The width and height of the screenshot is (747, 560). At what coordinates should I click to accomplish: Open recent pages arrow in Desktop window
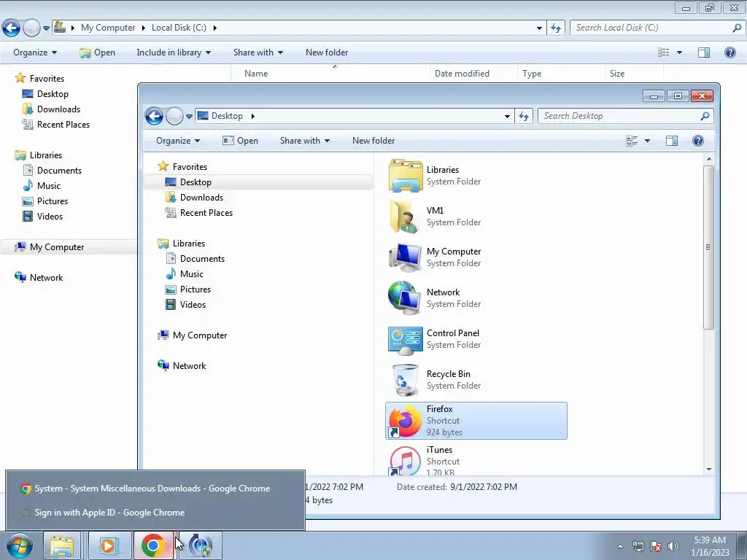(189, 116)
